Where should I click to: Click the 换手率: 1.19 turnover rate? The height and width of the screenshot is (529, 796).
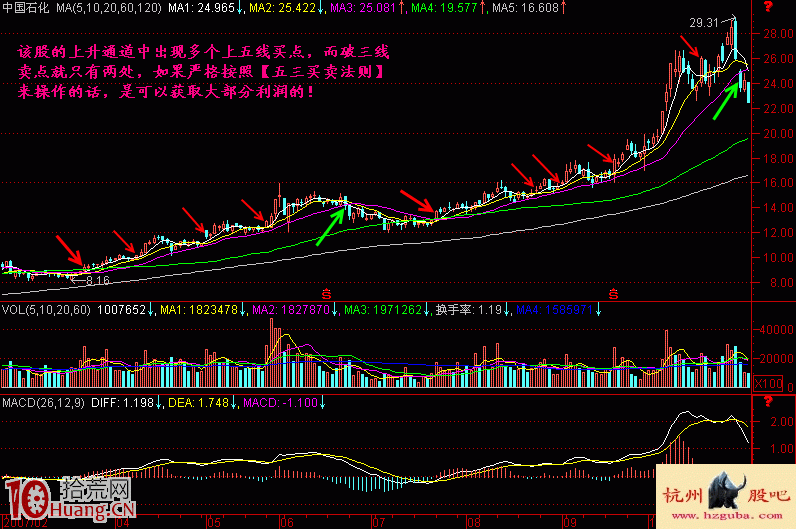point(469,310)
